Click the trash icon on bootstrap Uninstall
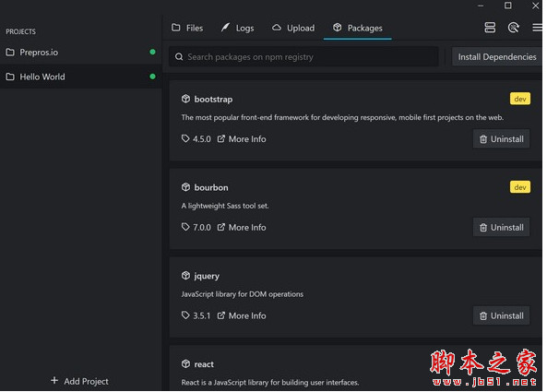 coord(482,139)
